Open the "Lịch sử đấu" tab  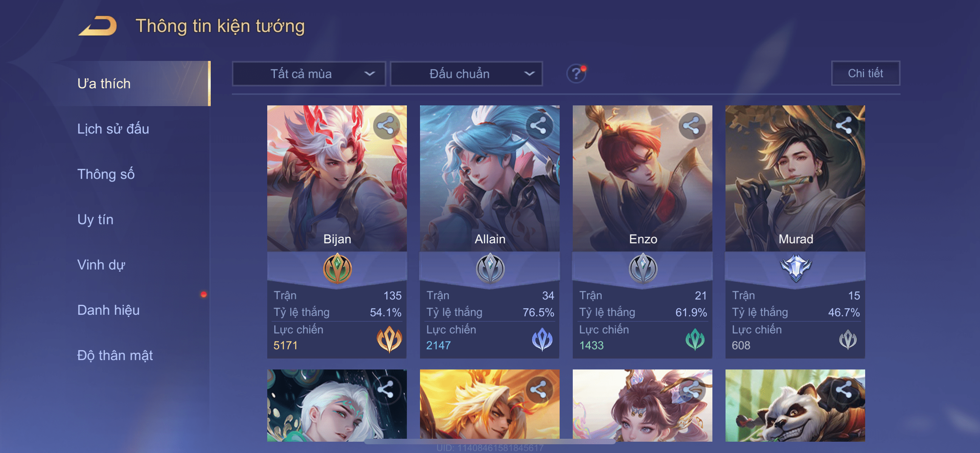113,129
